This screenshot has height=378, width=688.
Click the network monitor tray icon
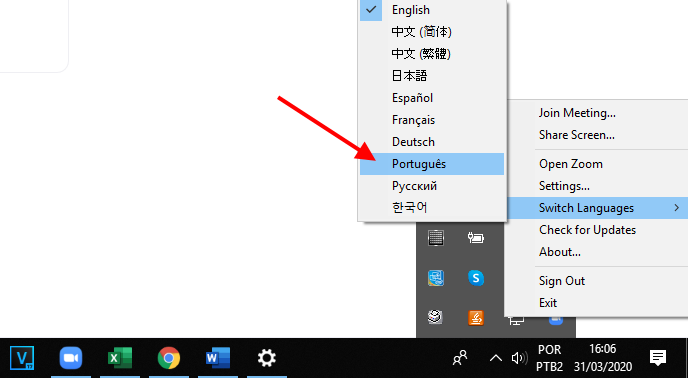516,320
